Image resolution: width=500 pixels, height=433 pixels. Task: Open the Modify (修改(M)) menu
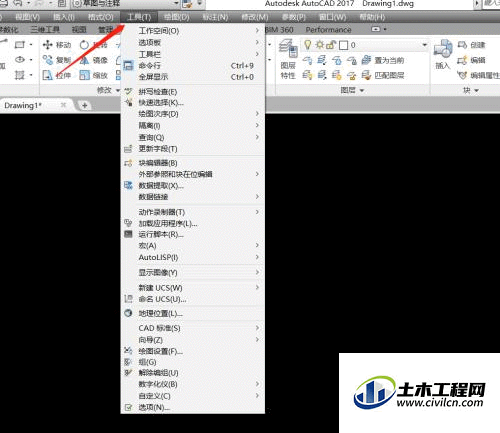click(x=255, y=17)
